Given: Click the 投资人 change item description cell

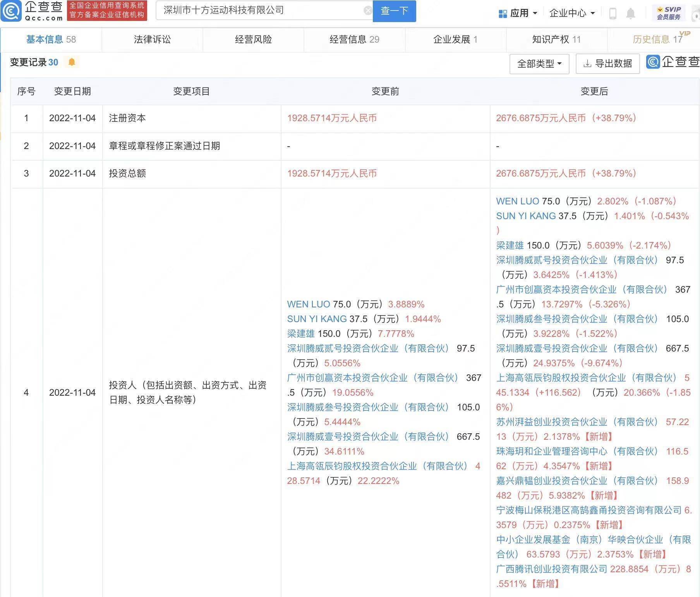Looking at the screenshot, I should point(192,393).
